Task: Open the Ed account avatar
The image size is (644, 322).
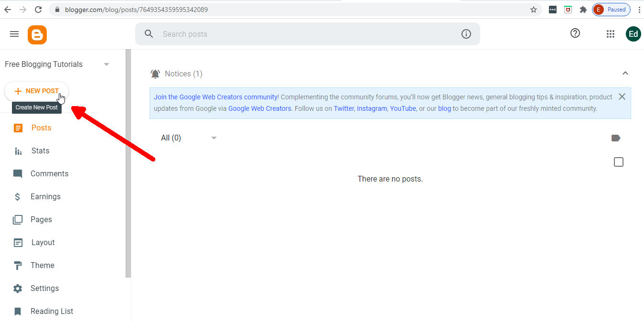Action: 633,34
